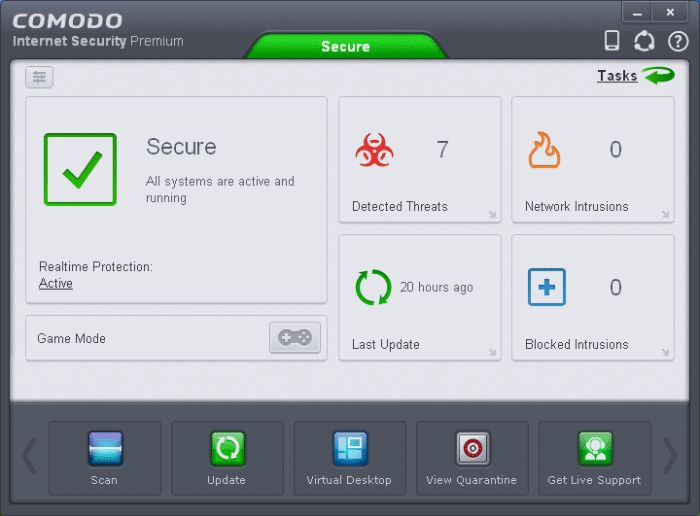Launch Virtual Desktop from bottom bar
This screenshot has height=516, width=700.
point(350,458)
